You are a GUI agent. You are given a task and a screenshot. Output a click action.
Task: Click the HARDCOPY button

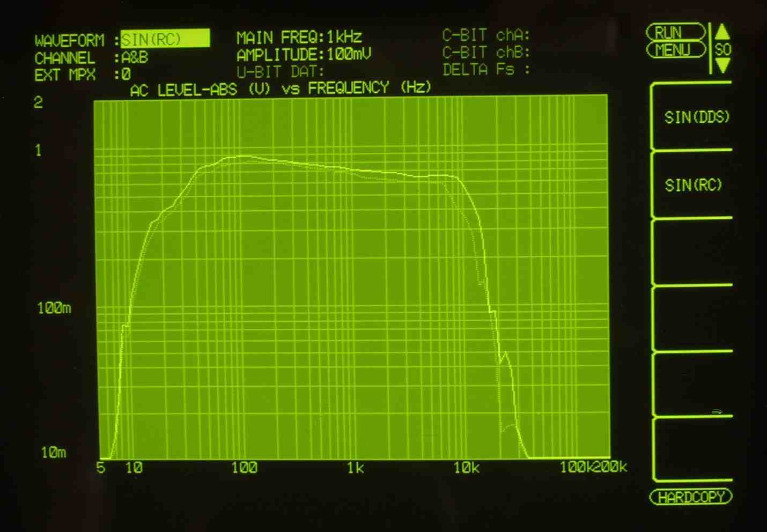(x=691, y=497)
